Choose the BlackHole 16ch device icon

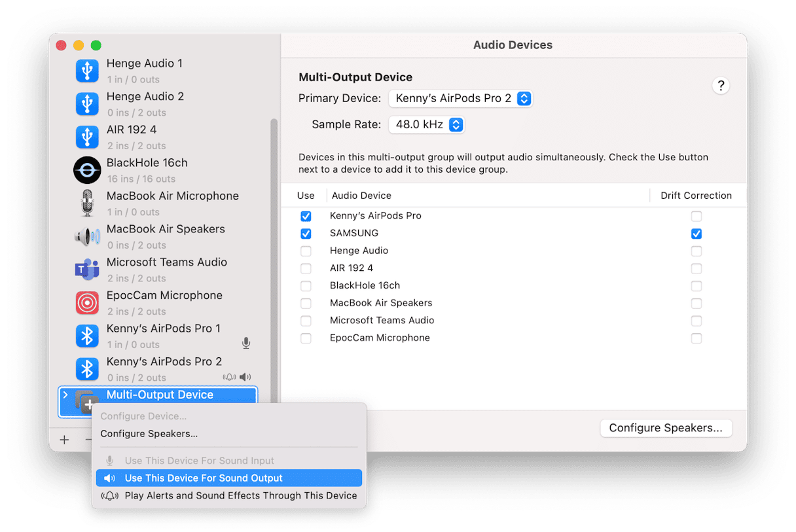point(87,170)
